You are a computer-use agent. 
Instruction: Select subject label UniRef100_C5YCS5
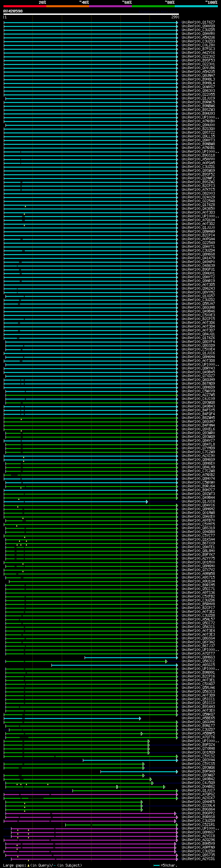click(x=198, y=764)
